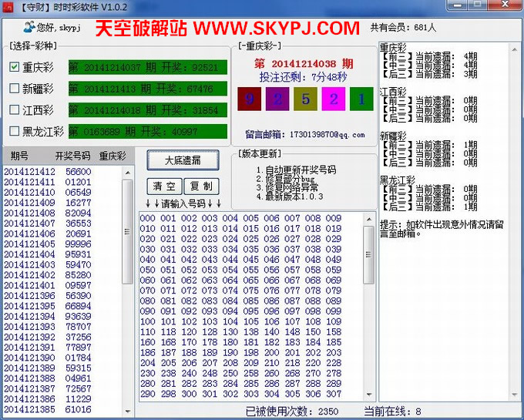Click the yellow-green number 5 tile
The height and width of the screenshot is (420, 524).
305,99
